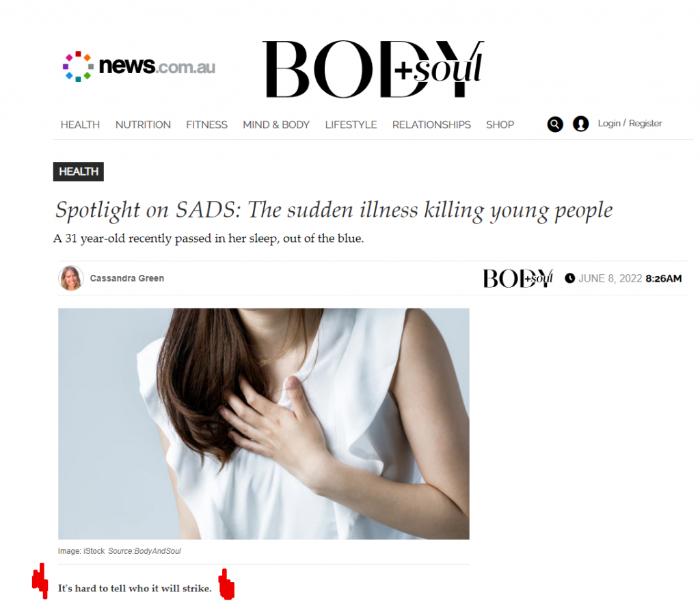Viewport: 700px width, 614px height.
Task: Open the HEALTH navigation menu item
Action: [81, 124]
